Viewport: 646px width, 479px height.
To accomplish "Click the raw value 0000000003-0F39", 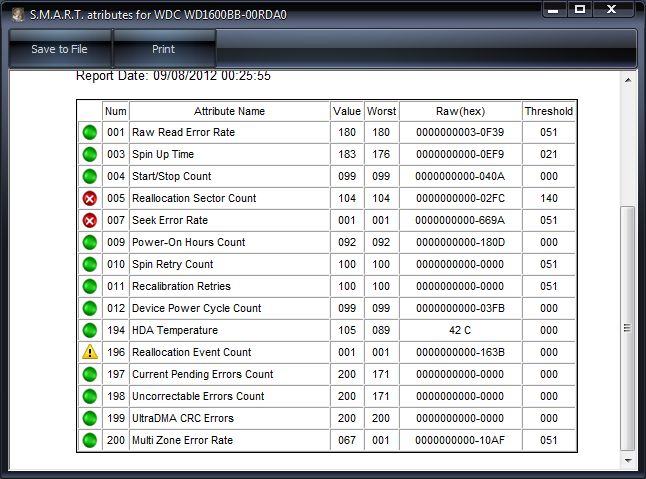I will (x=460, y=132).
